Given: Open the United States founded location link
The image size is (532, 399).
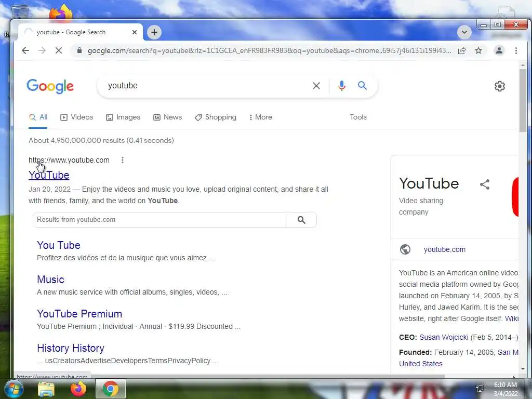Looking at the screenshot, I should (421, 364).
